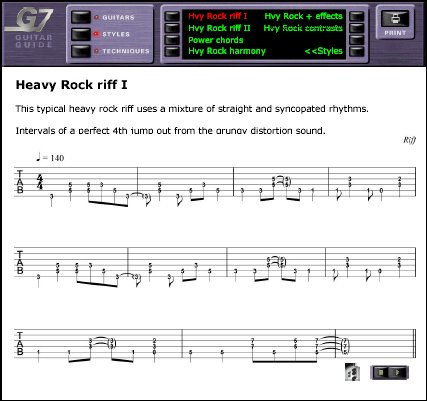Select 'Hvy Rock + effects' in the display

click(x=303, y=16)
